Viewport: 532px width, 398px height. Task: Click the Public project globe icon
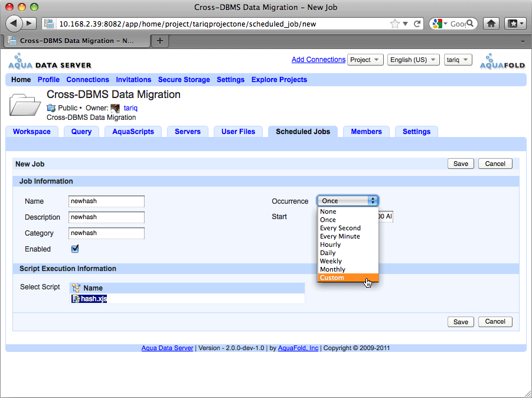click(x=51, y=108)
